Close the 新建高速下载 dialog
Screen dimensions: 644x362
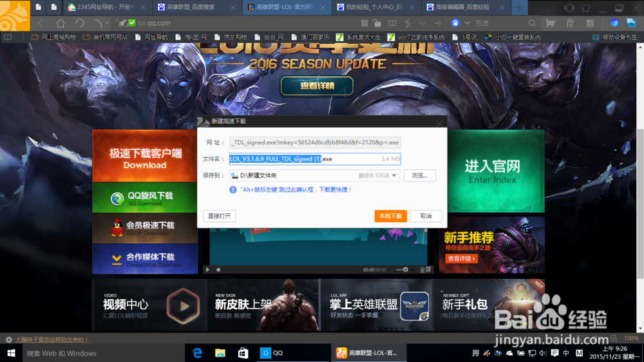(x=440, y=123)
